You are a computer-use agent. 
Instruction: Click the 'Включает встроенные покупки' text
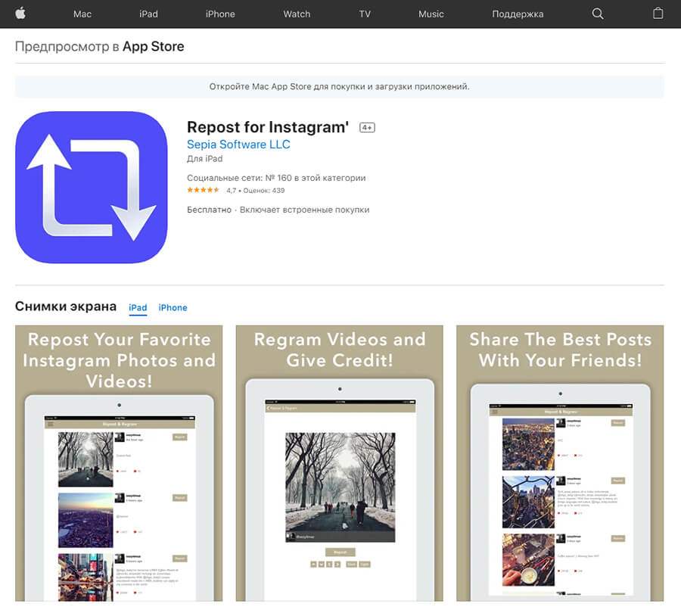click(x=304, y=210)
